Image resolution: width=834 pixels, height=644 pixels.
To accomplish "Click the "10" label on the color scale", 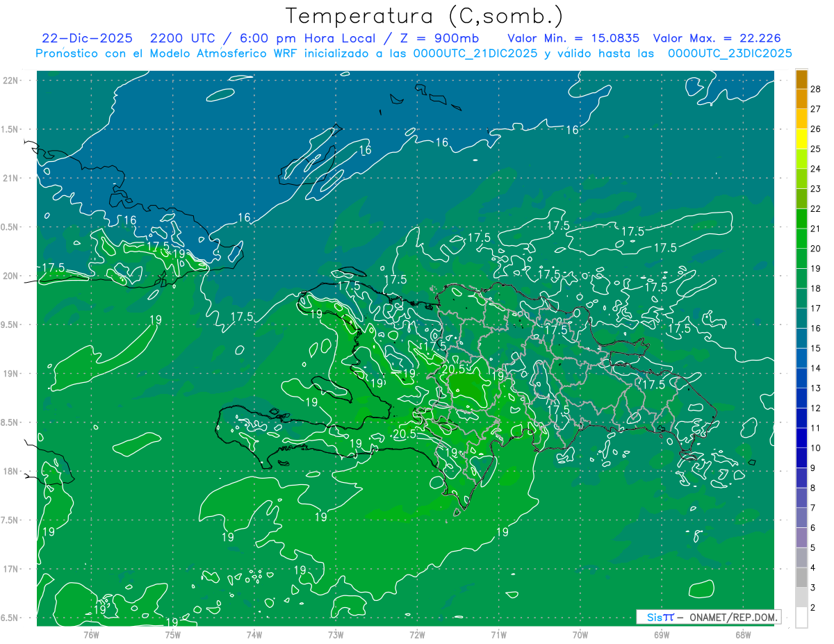I will pos(816,448).
